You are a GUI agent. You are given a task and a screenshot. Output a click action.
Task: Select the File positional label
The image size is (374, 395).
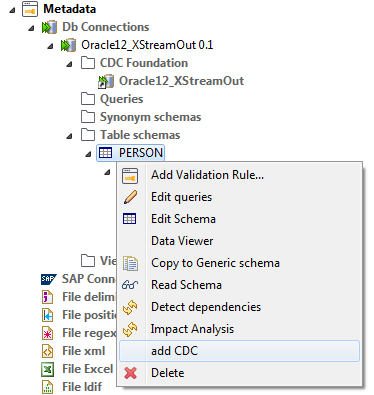(x=89, y=315)
